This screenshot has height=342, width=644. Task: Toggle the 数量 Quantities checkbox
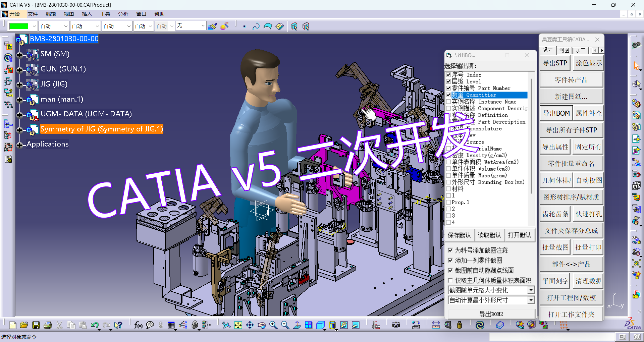click(x=448, y=95)
